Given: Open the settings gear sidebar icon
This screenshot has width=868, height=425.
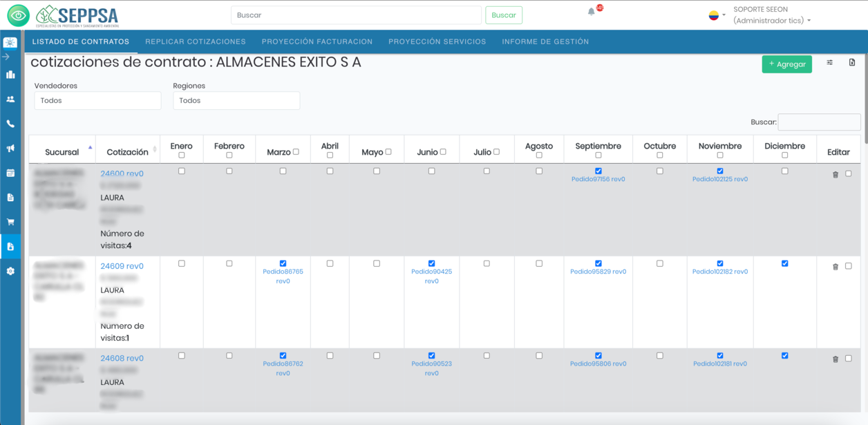Looking at the screenshot, I should pos(10,271).
